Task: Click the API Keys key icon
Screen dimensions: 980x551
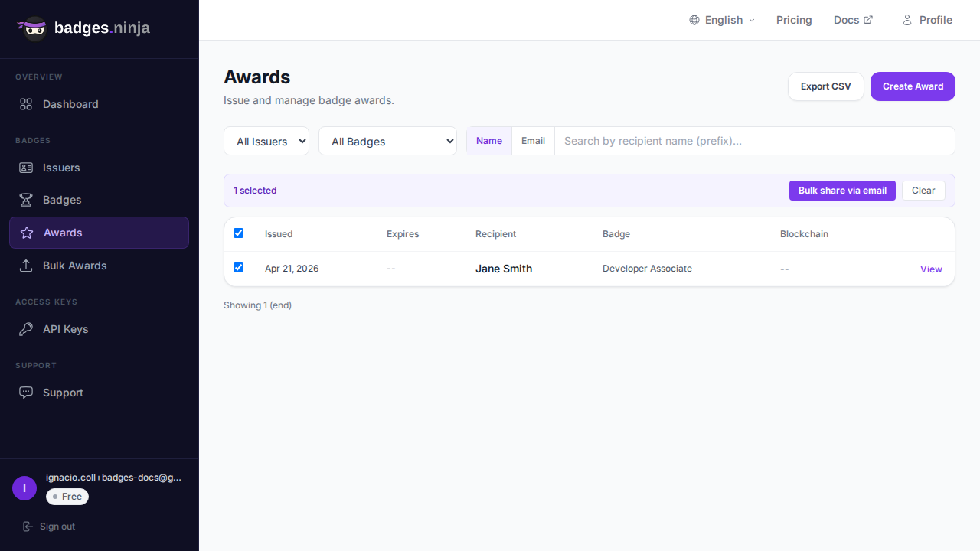Action: 26,329
